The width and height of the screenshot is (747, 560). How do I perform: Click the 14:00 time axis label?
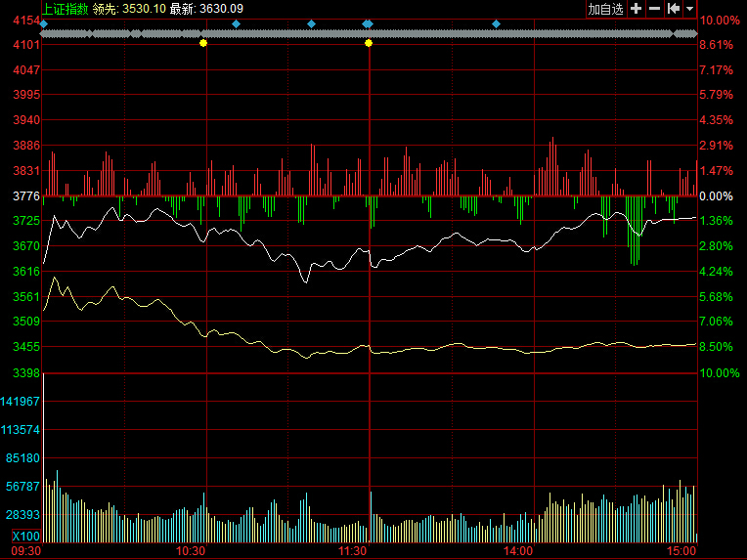tap(518, 551)
